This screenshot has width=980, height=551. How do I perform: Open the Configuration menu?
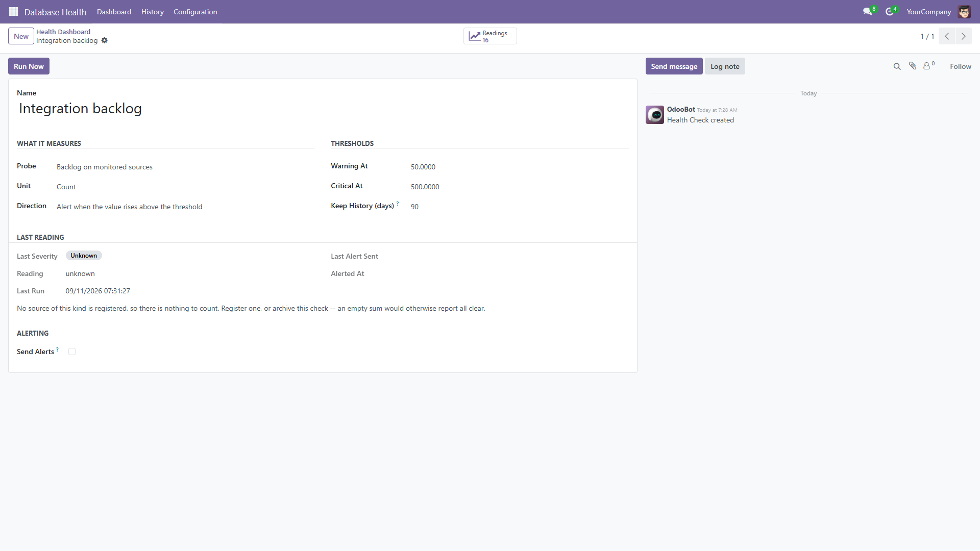pos(195,12)
